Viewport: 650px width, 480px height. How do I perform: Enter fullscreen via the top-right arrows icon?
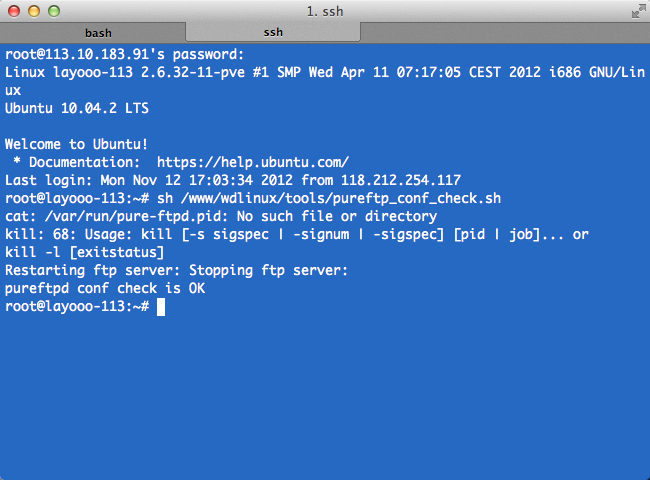pyautogui.click(x=638, y=12)
